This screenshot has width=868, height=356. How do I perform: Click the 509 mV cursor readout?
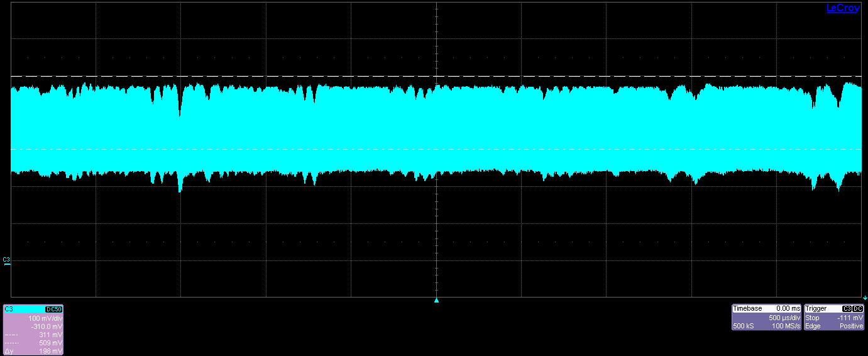pos(52,342)
